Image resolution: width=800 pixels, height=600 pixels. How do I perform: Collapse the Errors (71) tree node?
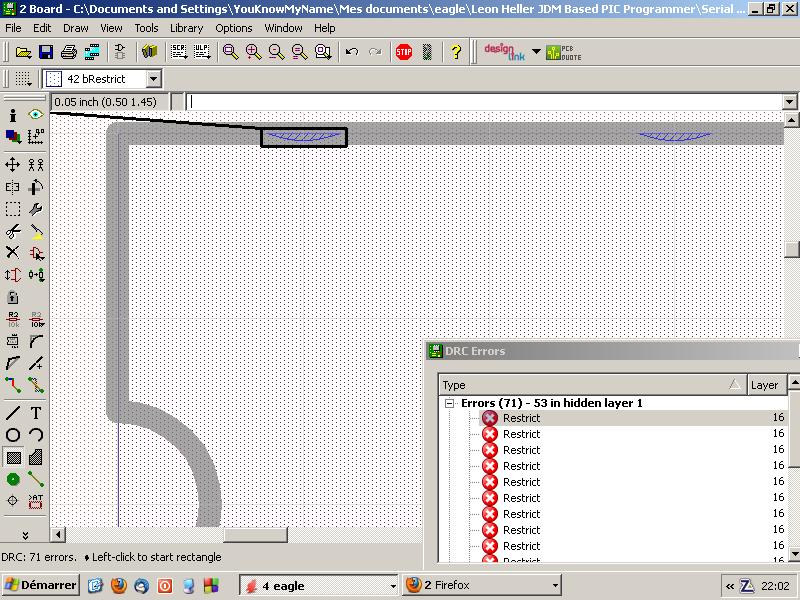point(449,403)
